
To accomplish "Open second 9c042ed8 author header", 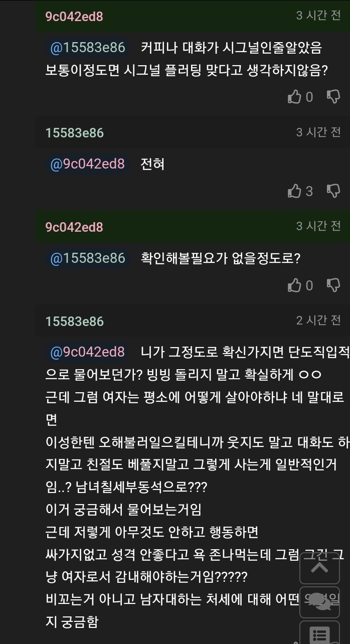I will 74,227.
